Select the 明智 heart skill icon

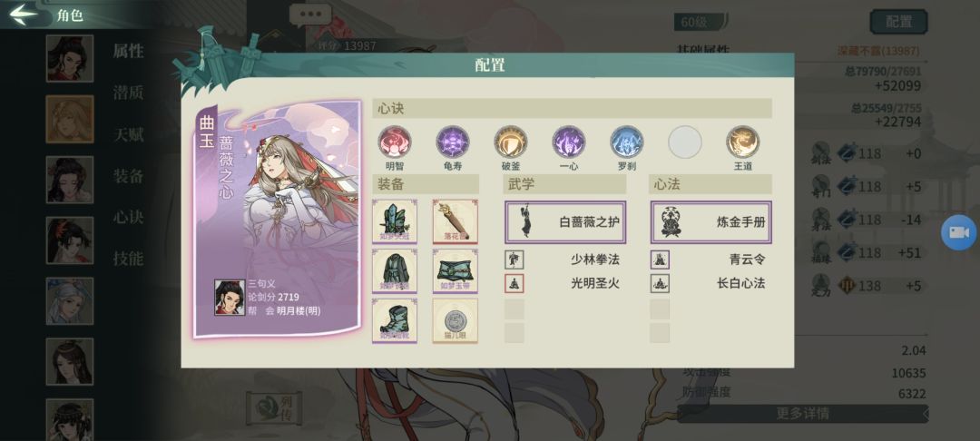[395, 142]
